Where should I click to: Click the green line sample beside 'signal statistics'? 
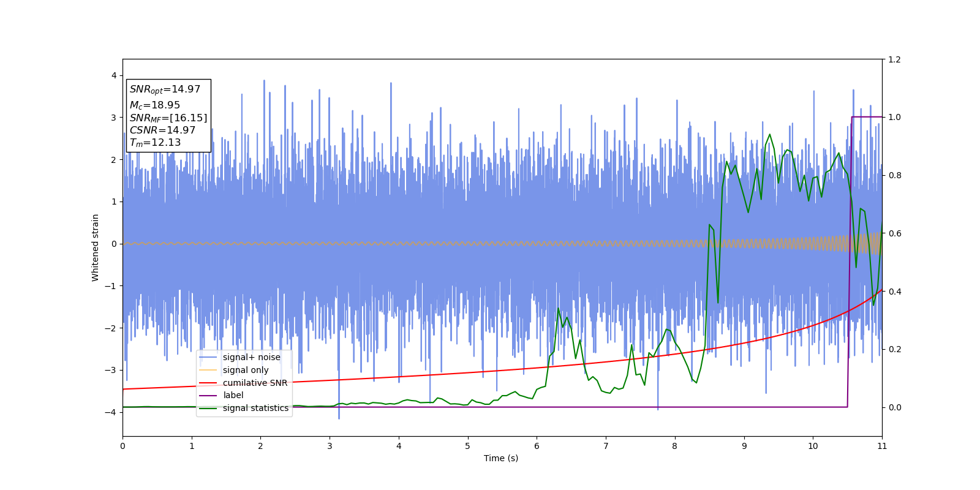208,408
